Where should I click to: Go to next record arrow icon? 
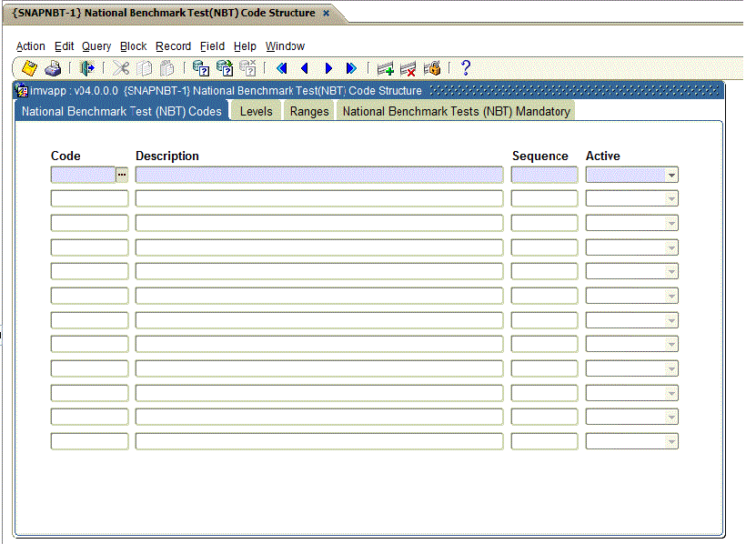[x=328, y=68]
